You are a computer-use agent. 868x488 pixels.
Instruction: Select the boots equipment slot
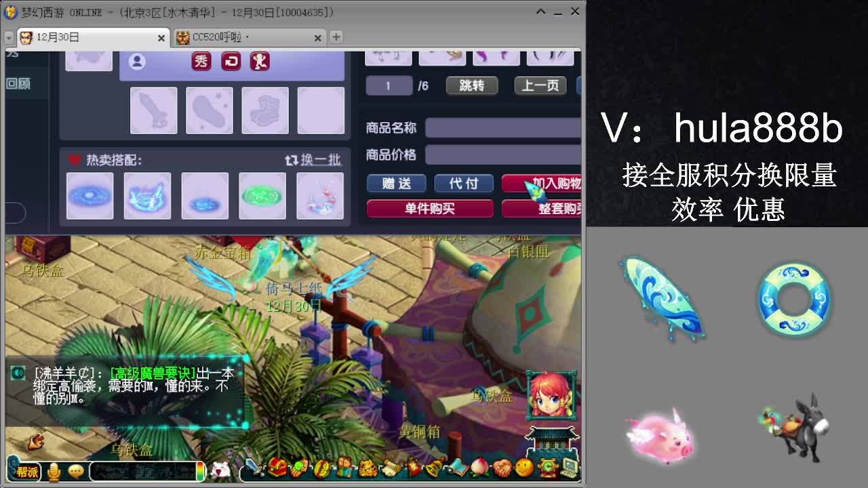[265, 110]
